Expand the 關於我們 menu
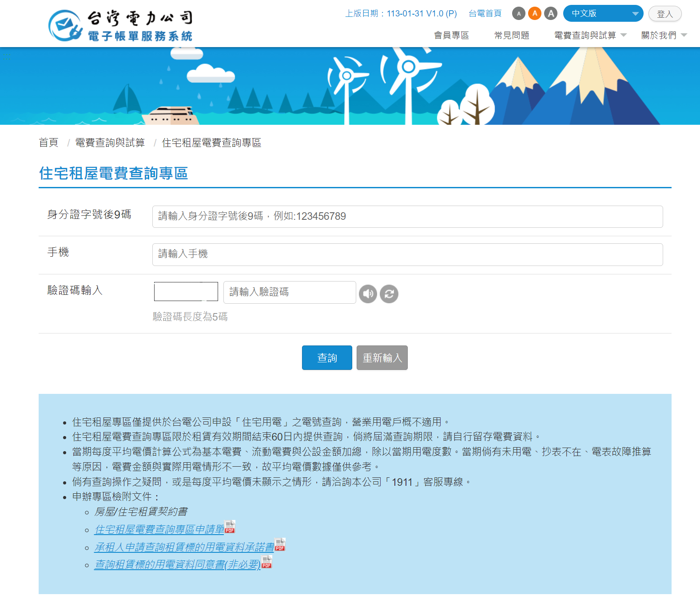The image size is (700, 603). click(x=664, y=35)
